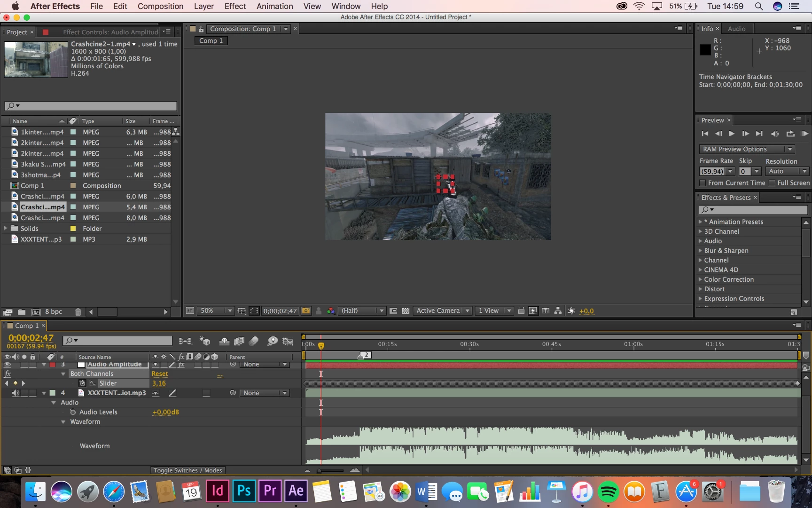Click current time indicator playhead
The image size is (812, 508).
pos(321,346)
